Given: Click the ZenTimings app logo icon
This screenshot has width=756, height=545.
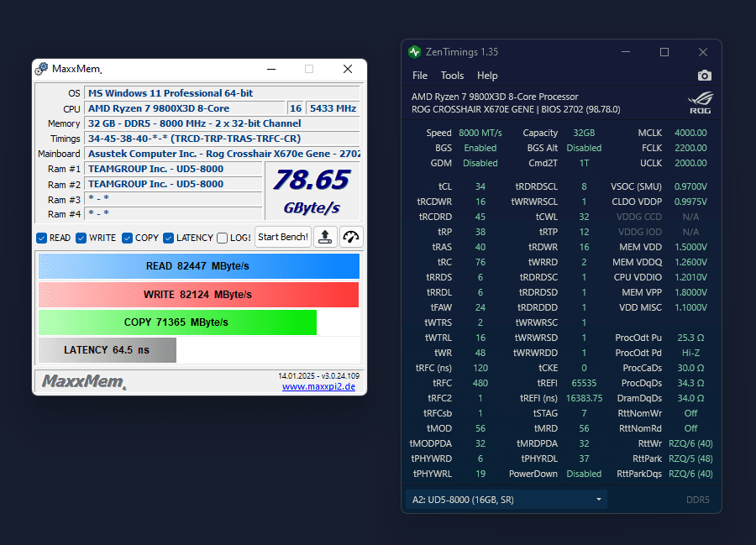Looking at the screenshot, I should (415, 52).
